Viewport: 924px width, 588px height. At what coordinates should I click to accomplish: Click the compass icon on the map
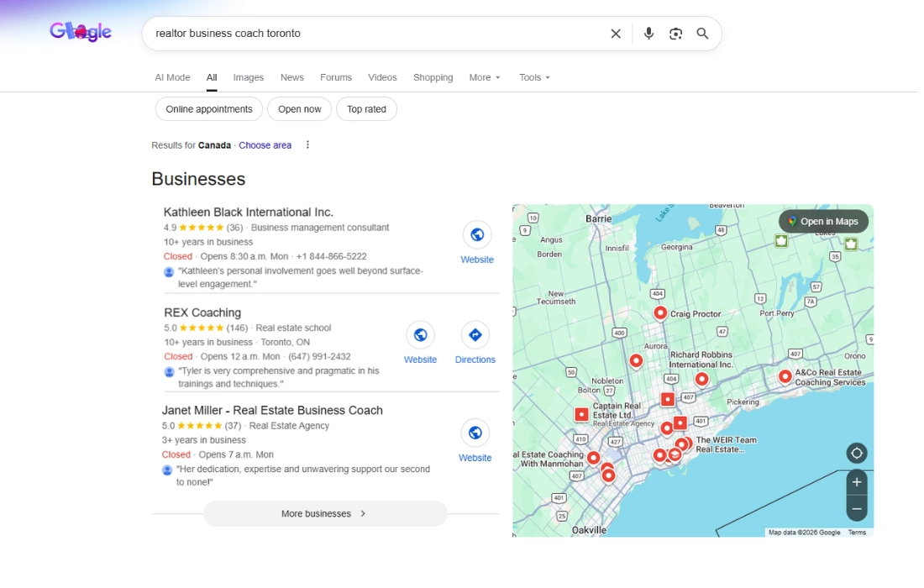tap(856, 453)
